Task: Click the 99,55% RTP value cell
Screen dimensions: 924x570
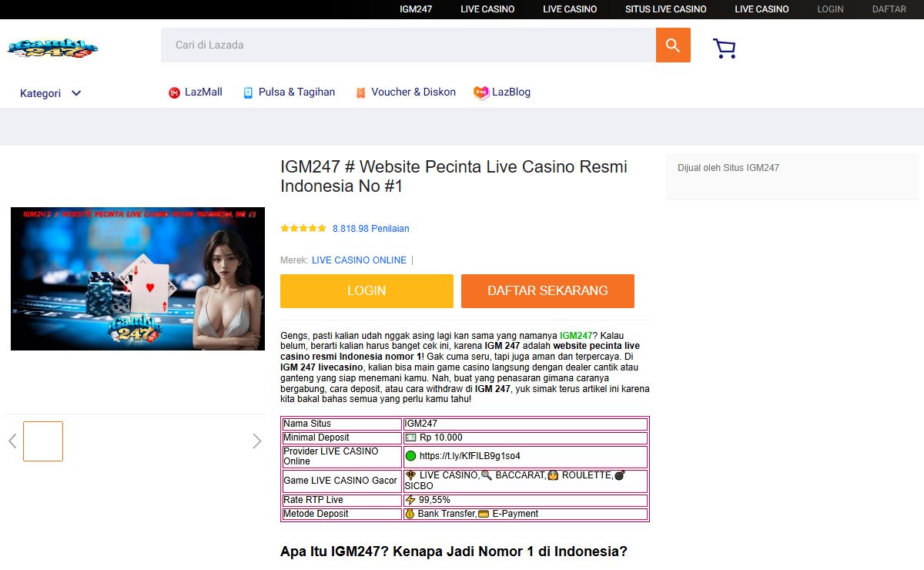Action: pos(525,500)
